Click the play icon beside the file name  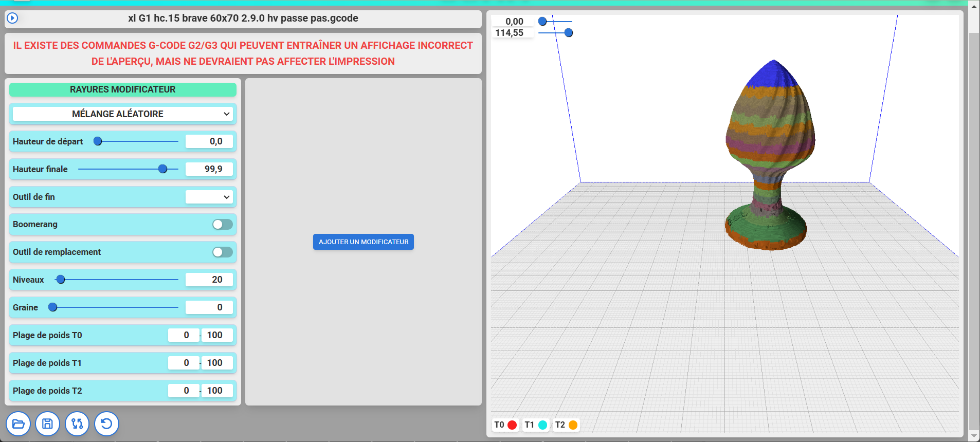click(12, 19)
